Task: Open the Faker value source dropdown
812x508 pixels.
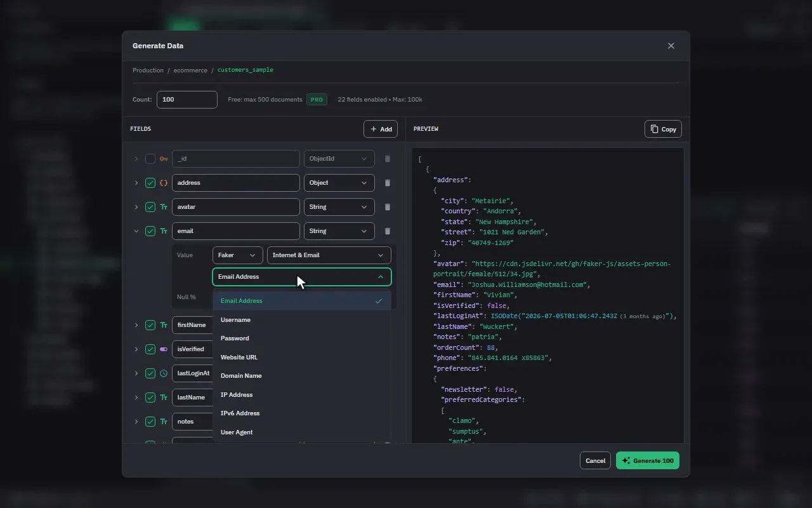Action: click(237, 255)
